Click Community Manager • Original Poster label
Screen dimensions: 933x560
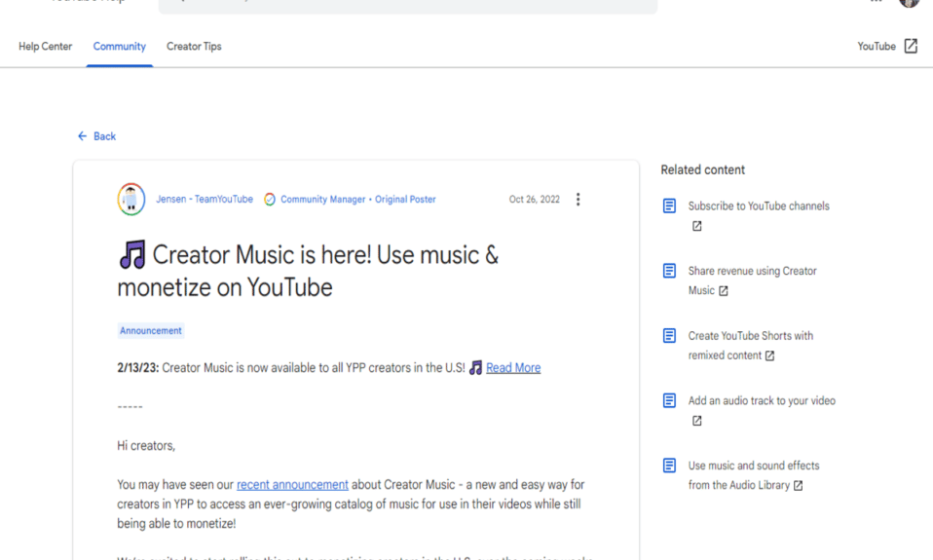[x=358, y=200]
